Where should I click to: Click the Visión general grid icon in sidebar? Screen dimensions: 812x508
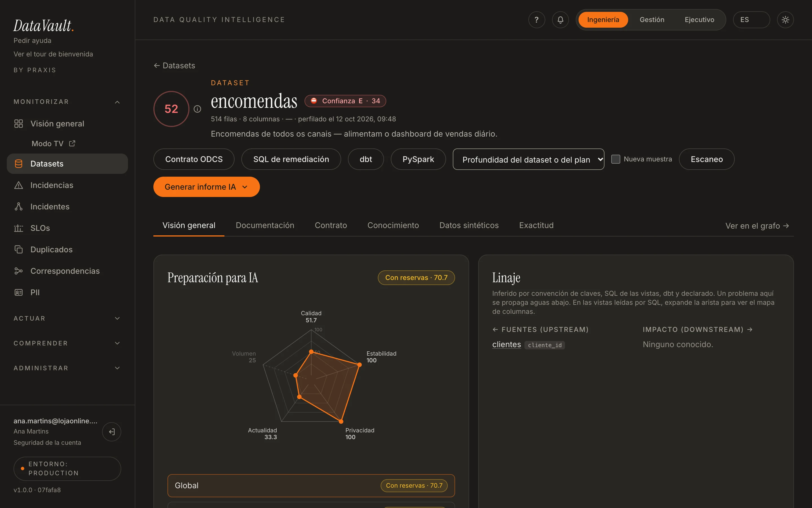(18, 124)
